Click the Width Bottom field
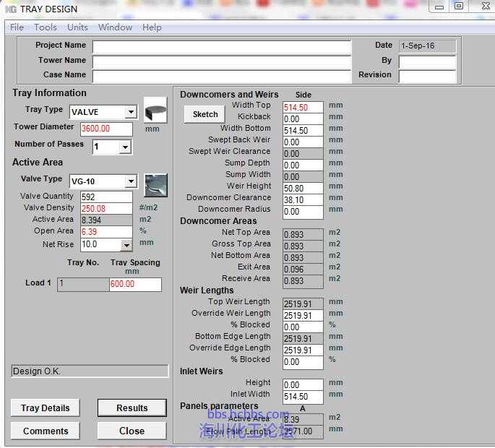The width and height of the screenshot is (495, 448). tap(303, 130)
